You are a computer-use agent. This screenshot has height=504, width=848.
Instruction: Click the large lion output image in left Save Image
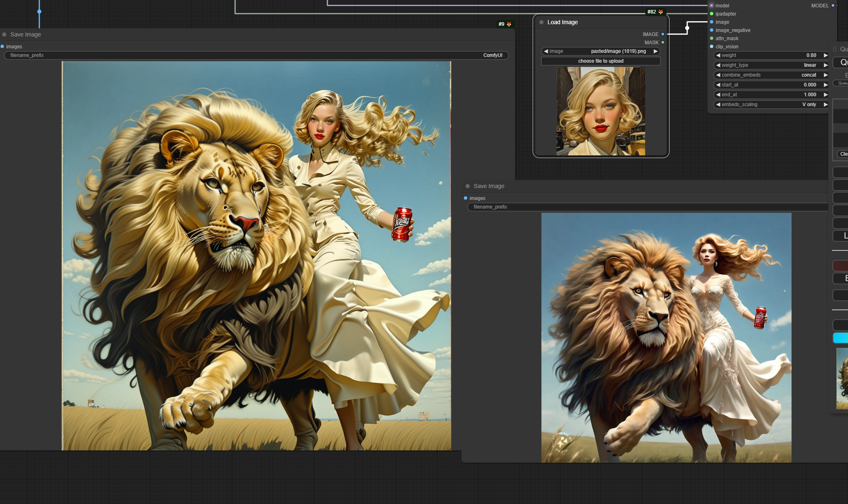[256, 256]
